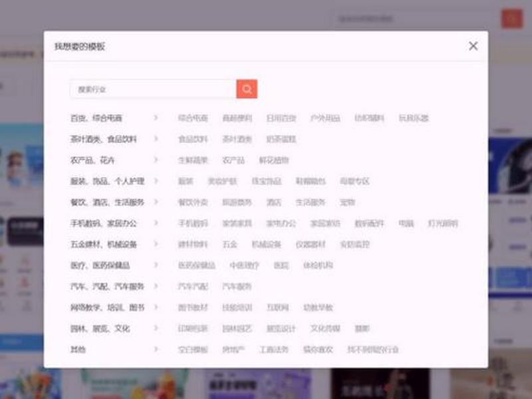The width and height of the screenshot is (532, 399).
Task: Pick the 农产品 subcategory link
Action: (x=233, y=160)
